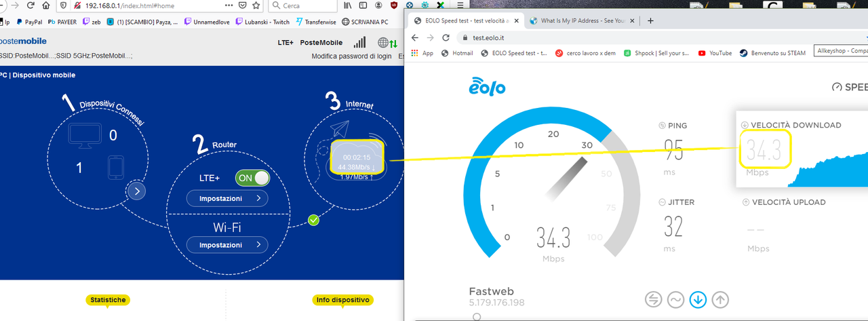Image resolution: width=868 pixels, height=321 pixels.
Task: Click the signal strength bars icon
Action: tap(359, 42)
